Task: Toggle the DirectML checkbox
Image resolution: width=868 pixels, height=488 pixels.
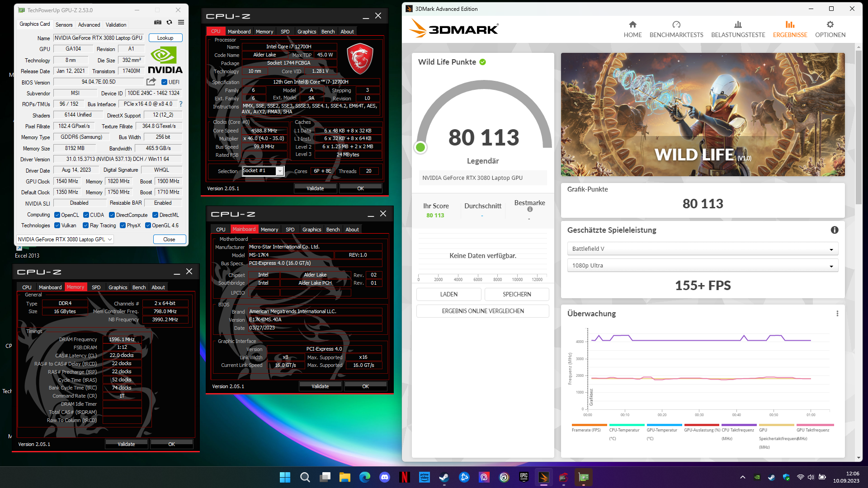Action: click(x=156, y=215)
